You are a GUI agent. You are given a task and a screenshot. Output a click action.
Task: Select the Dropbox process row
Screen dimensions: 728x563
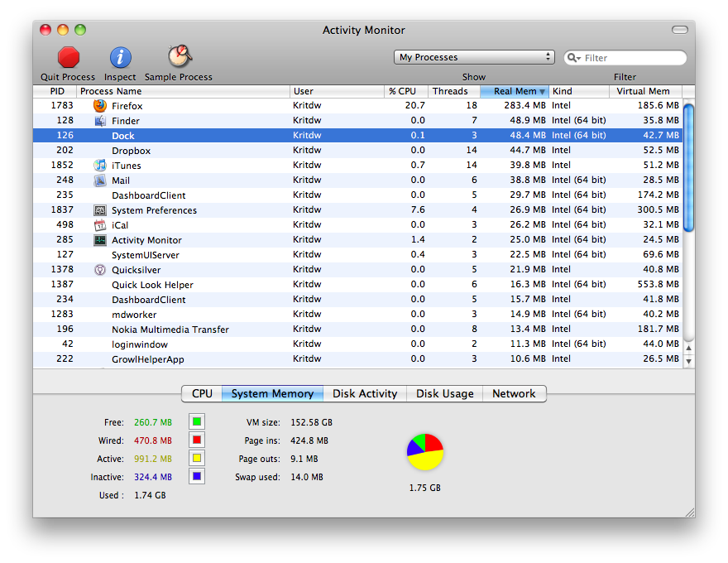point(357,151)
